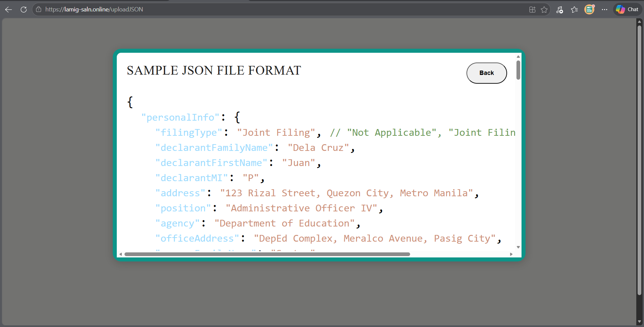Click the page scrollbar's bottom arrow
This screenshot has height=327, width=644.
click(640, 321)
